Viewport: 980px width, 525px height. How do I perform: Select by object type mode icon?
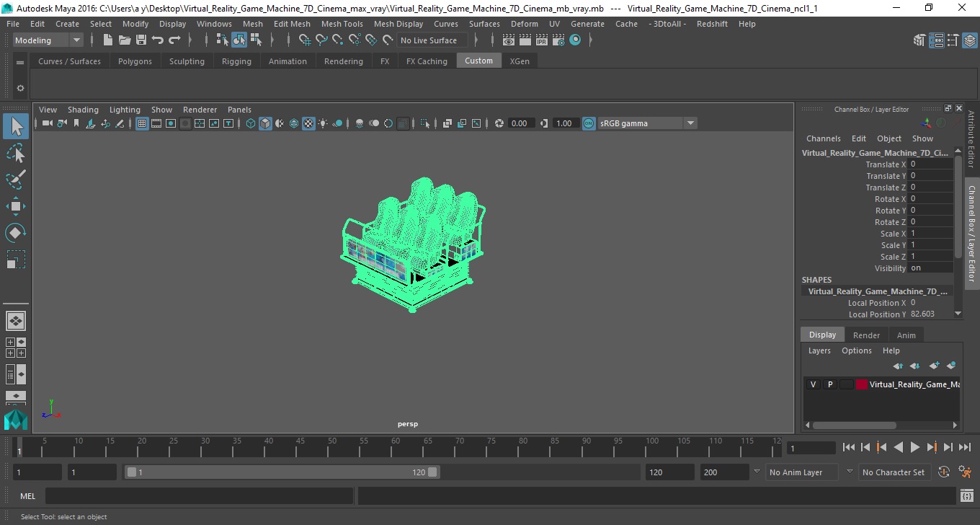coord(239,40)
